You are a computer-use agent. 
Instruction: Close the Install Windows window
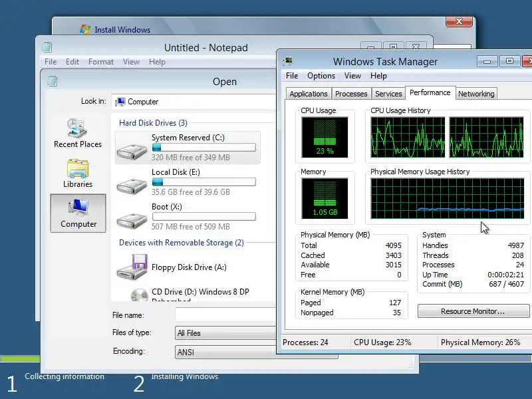(x=459, y=21)
